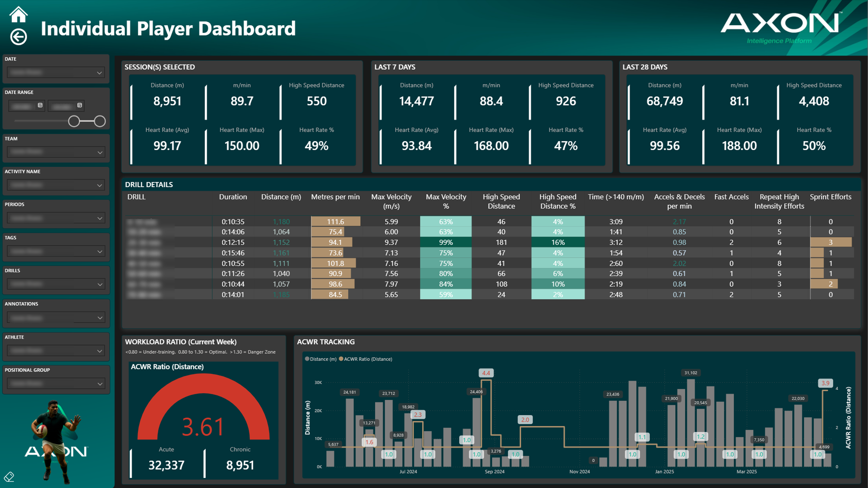Expand the DATE dropdown
Image resolution: width=868 pixels, height=488 pixels.
pos(99,73)
